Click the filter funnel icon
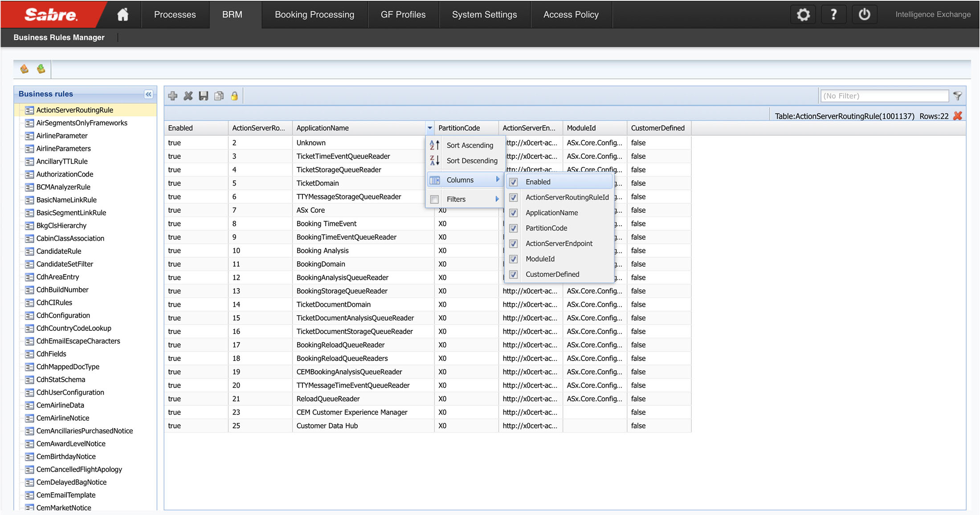Screen dimensions: 980x515 click(957, 96)
